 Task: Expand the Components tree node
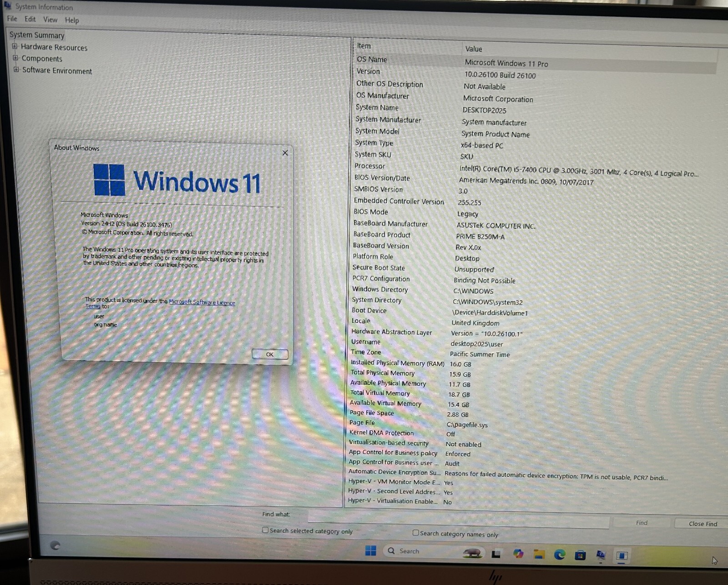click(15, 58)
